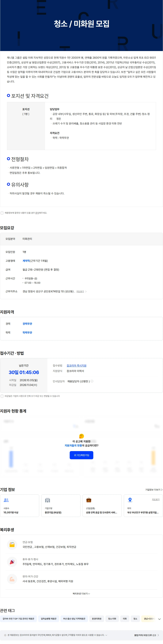Open 지도보기 link next to 근무지주소
This screenshot has height=644, width=163.
[80, 292]
